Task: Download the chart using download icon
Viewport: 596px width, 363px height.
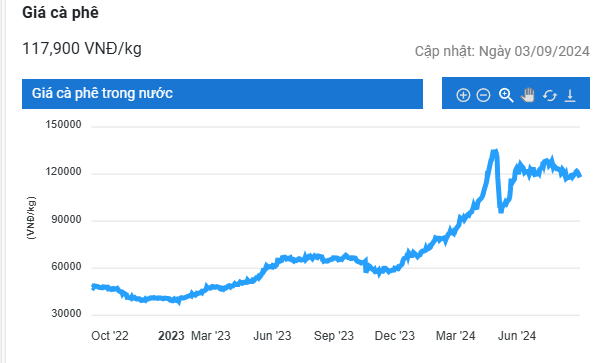Action: pyautogui.click(x=570, y=95)
